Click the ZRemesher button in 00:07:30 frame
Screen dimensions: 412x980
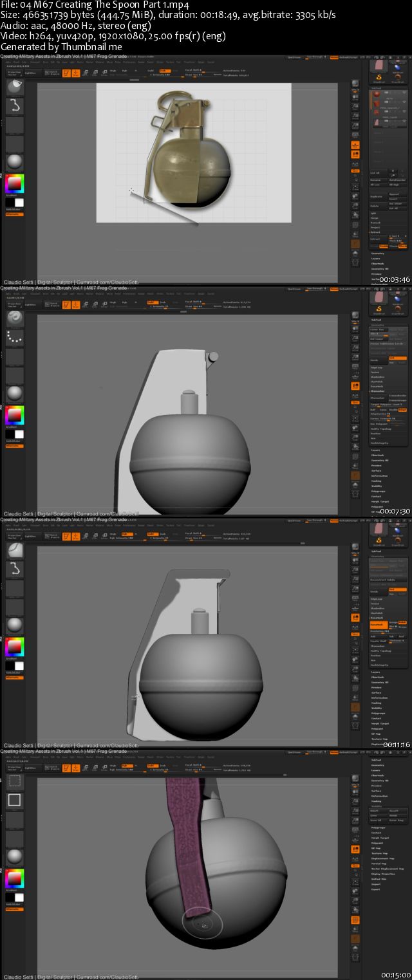379,398
